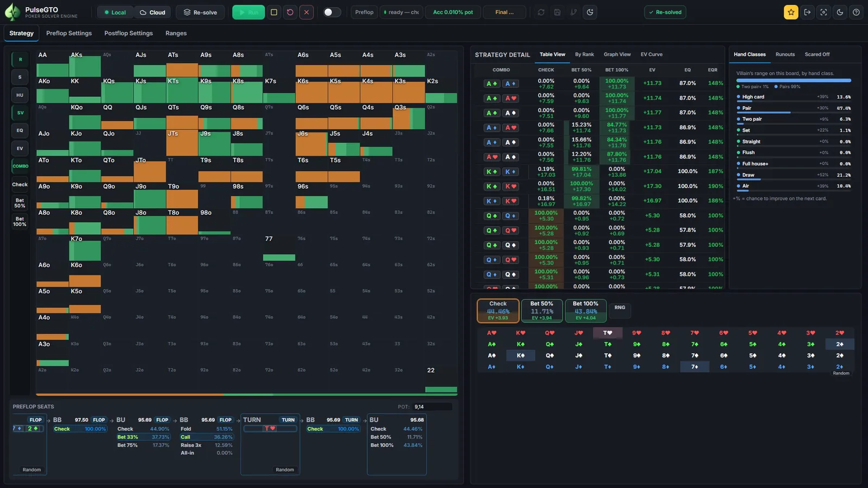Open the Acc 0.010% pot selector
The image size is (868, 488).
point(453,12)
